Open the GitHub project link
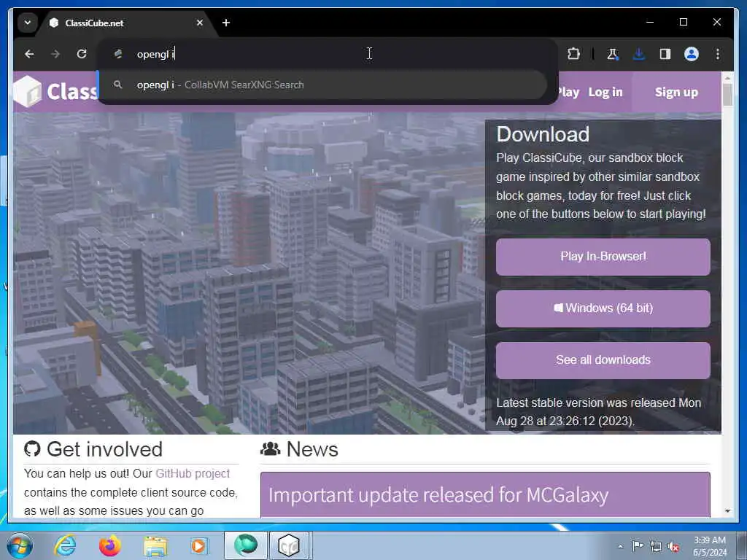747x560 pixels. click(x=193, y=473)
